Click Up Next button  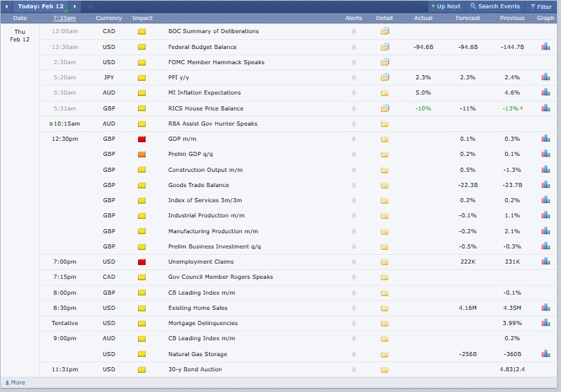(x=446, y=6)
